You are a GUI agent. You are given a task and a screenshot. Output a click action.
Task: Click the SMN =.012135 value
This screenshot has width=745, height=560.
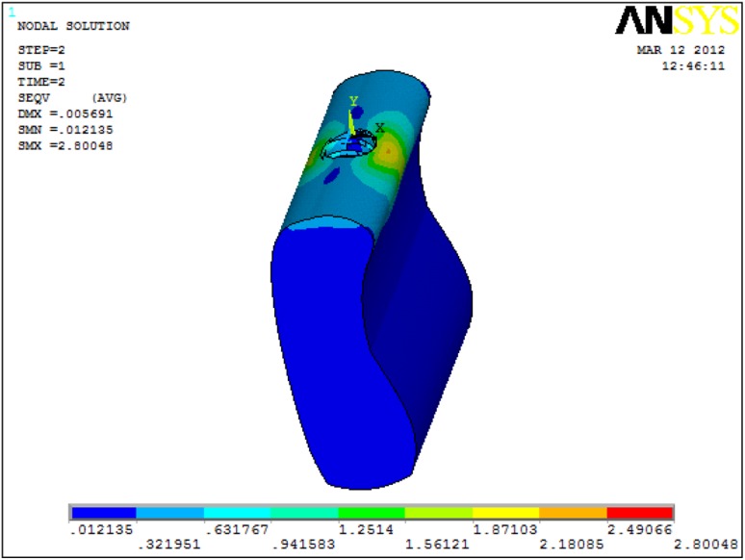pos(65,130)
